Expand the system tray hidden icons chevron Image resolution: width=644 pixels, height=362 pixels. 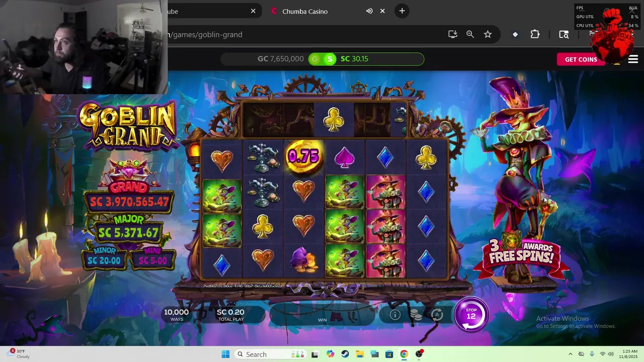(570, 354)
